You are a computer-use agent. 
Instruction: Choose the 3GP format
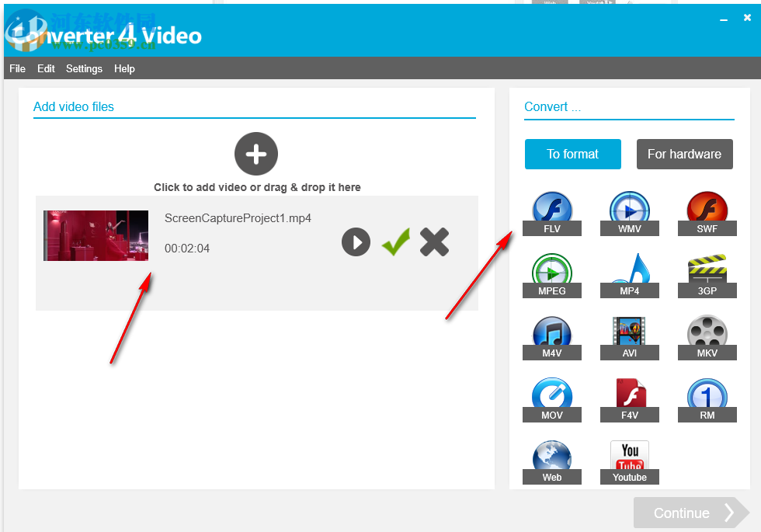pyautogui.click(x=707, y=272)
